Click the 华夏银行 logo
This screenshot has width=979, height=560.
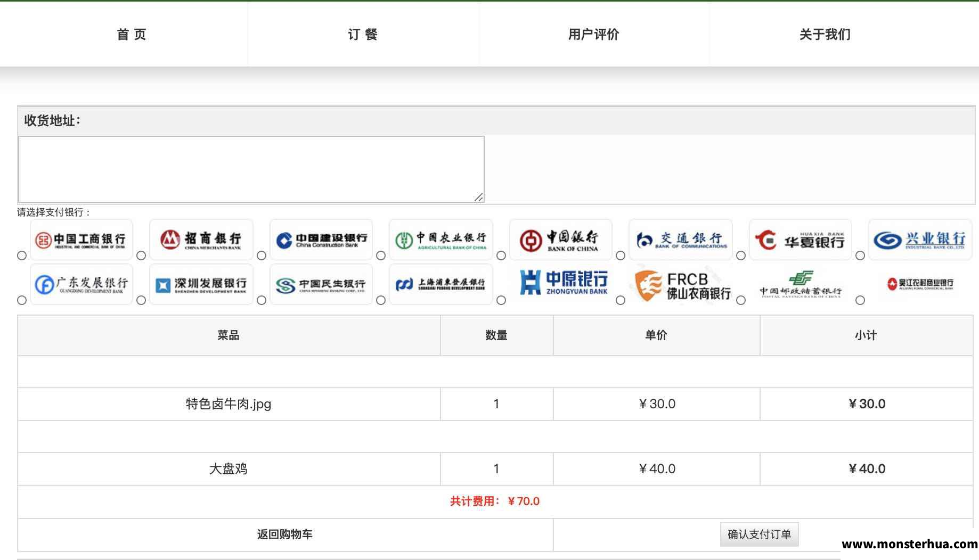point(801,240)
